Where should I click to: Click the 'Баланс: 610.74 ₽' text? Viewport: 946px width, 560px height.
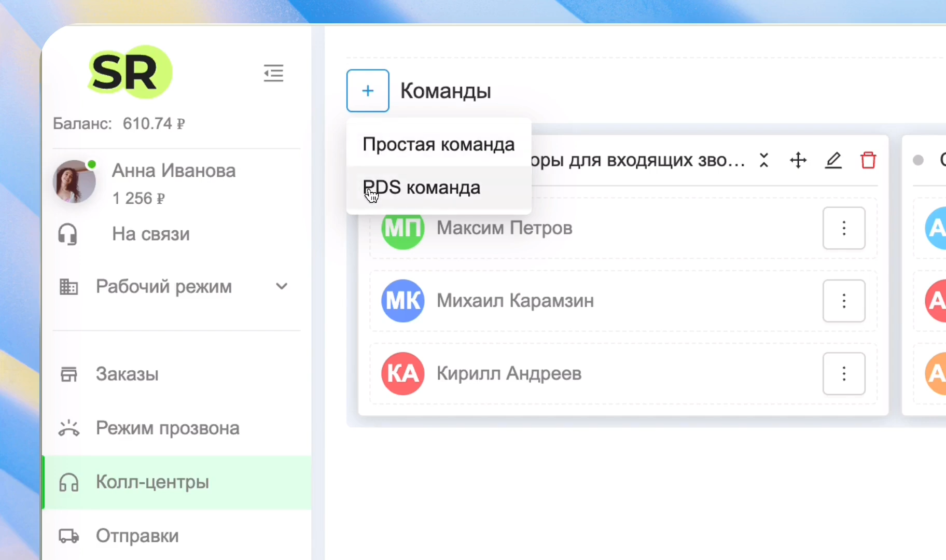(x=119, y=123)
